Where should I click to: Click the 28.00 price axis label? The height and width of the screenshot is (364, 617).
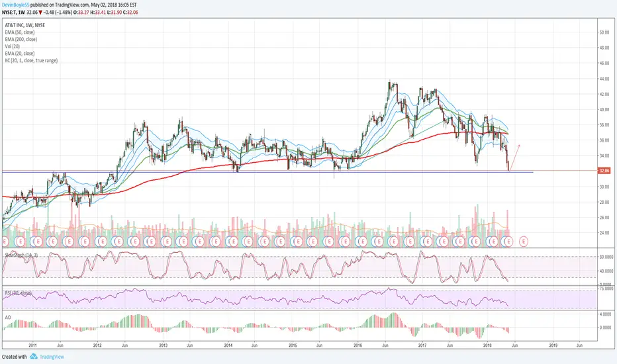point(604,203)
